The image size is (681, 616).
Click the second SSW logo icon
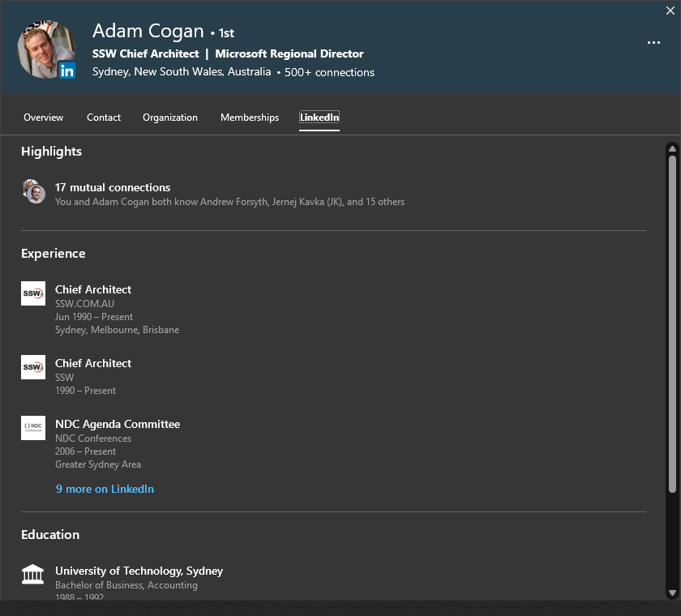click(33, 367)
